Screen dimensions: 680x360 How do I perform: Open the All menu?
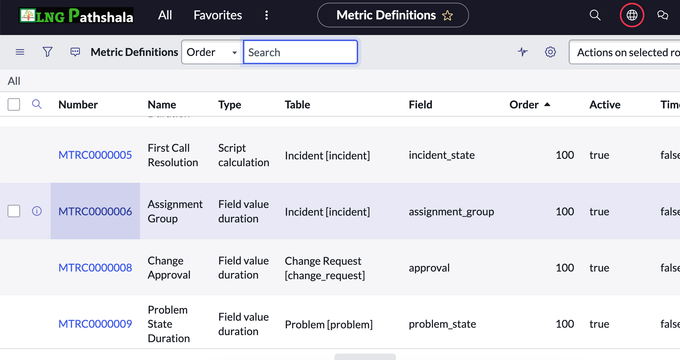tap(165, 15)
